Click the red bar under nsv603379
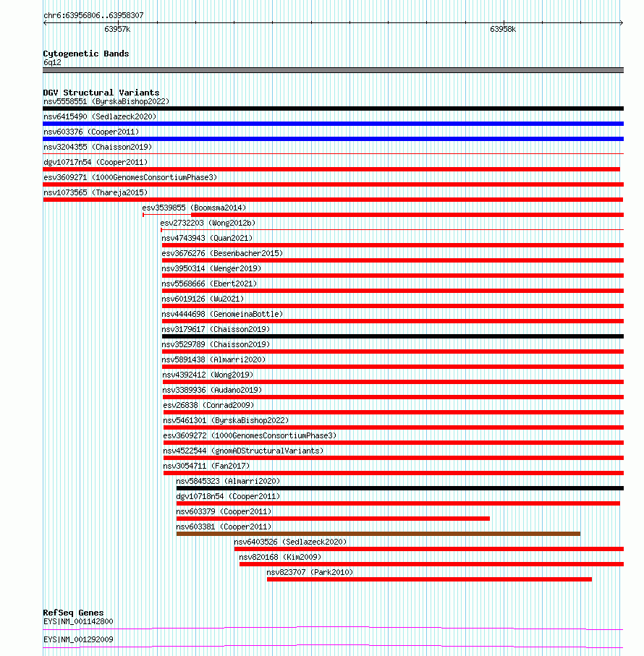Image resolution: width=644 pixels, height=656 pixels. (333, 519)
